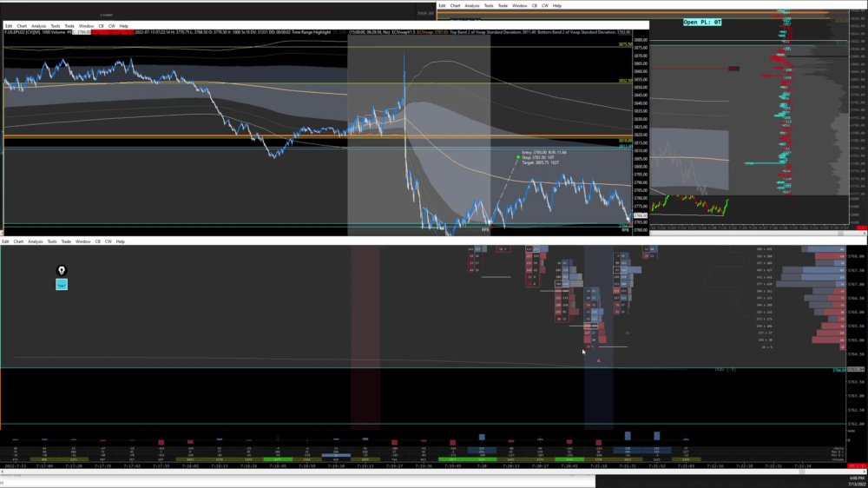
Task: Open Trade menu in upper-left chart window
Action: coord(69,26)
